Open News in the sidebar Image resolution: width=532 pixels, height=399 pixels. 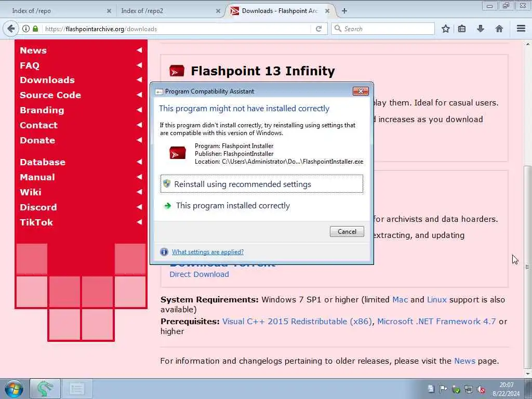(x=33, y=50)
